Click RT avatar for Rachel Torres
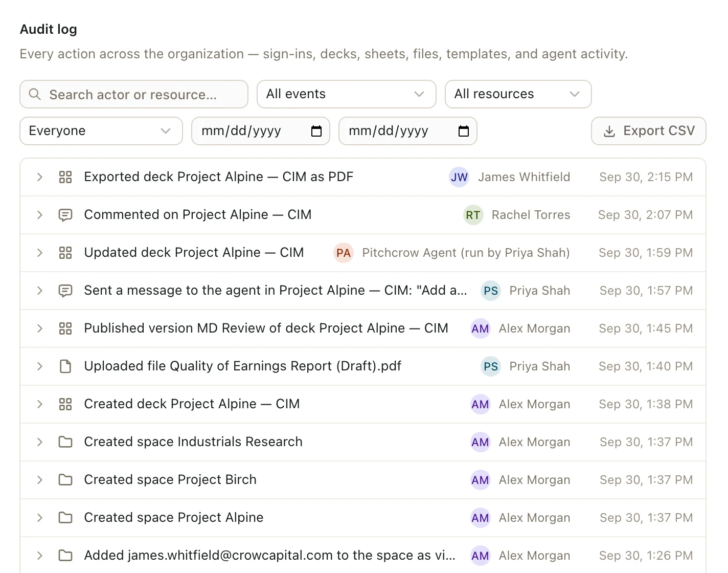 pos(473,215)
